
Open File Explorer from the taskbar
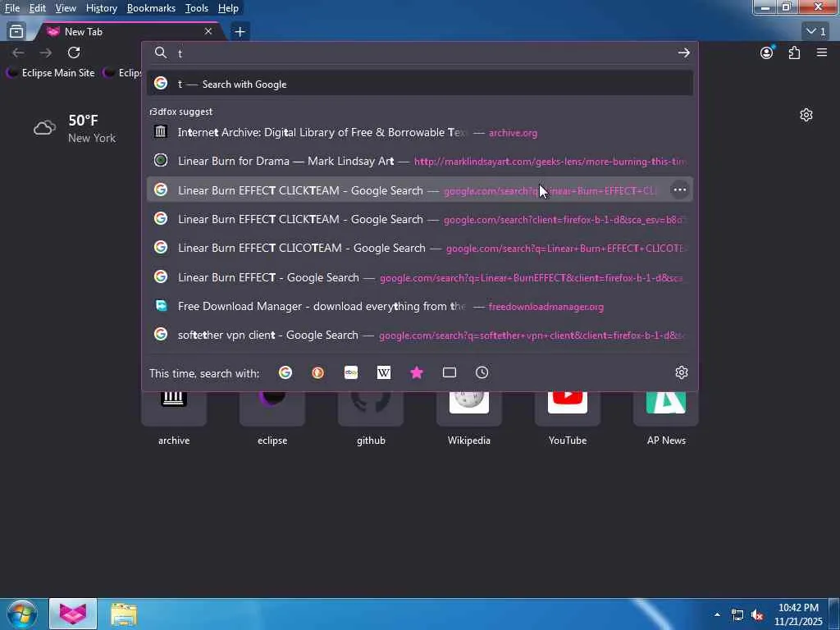pos(124,614)
